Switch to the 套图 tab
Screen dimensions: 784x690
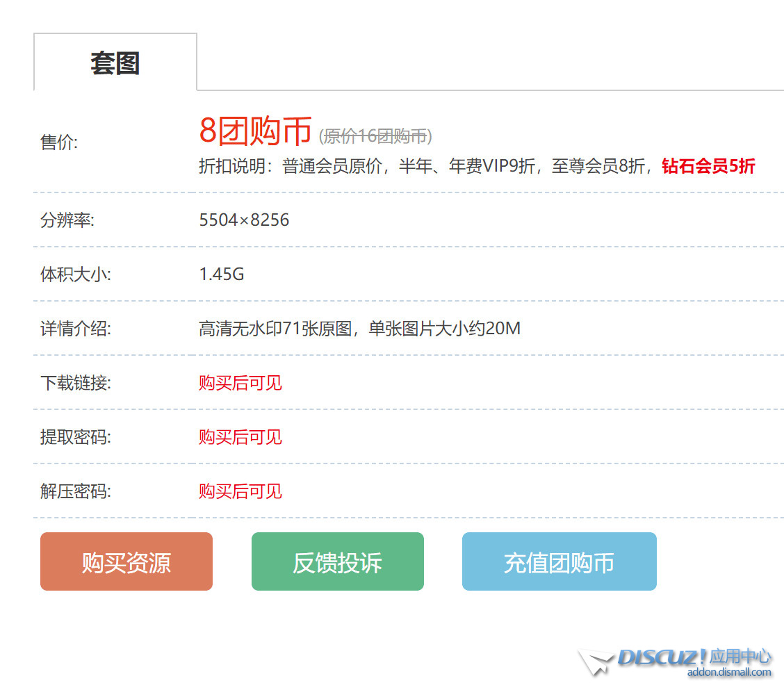pos(115,62)
